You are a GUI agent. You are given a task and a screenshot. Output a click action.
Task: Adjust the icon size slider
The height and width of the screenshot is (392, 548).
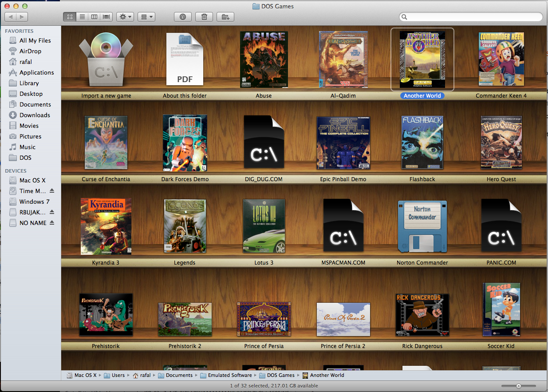(519, 386)
